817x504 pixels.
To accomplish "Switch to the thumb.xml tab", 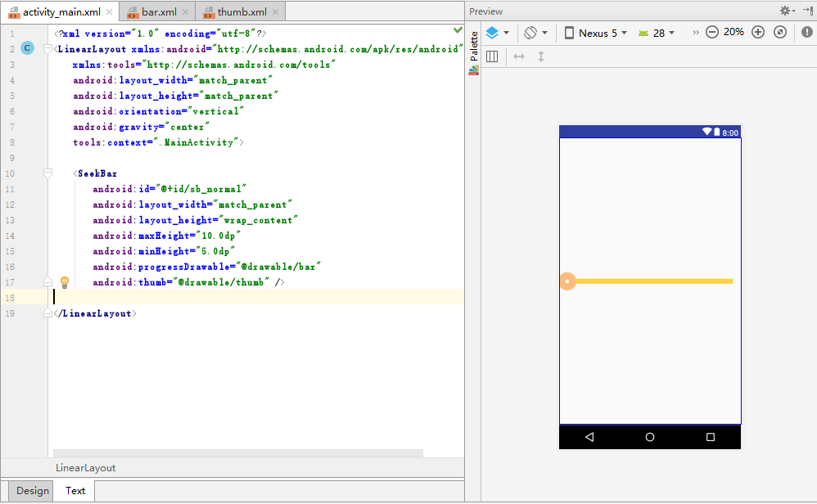I will 241,12.
